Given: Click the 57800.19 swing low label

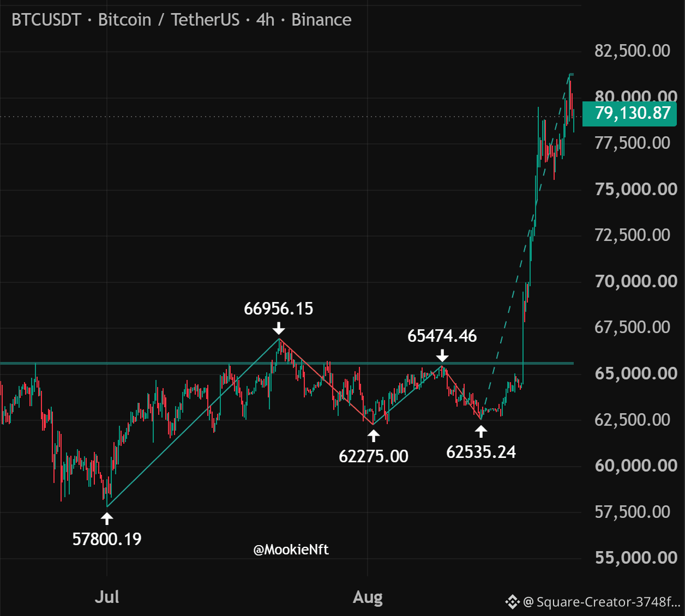Looking at the screenshot, I should [x=107, y=539].
